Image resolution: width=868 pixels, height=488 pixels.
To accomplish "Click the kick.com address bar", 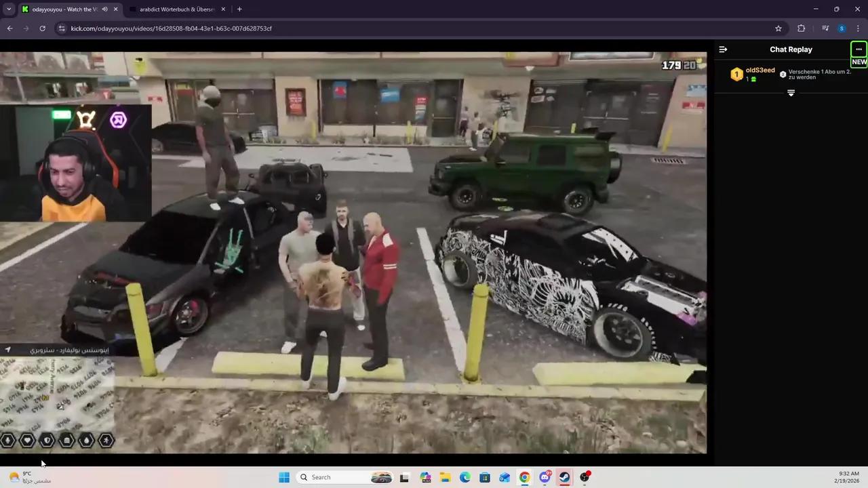I will (420, 28).
